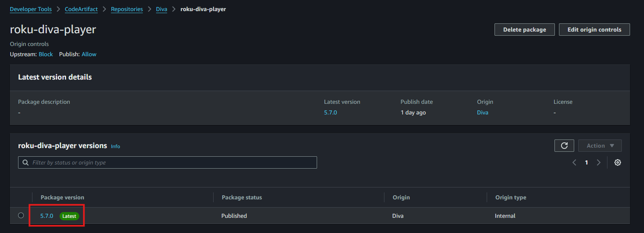Expand the Action dropdown menu
644x233 pixels.
point(600,146)
